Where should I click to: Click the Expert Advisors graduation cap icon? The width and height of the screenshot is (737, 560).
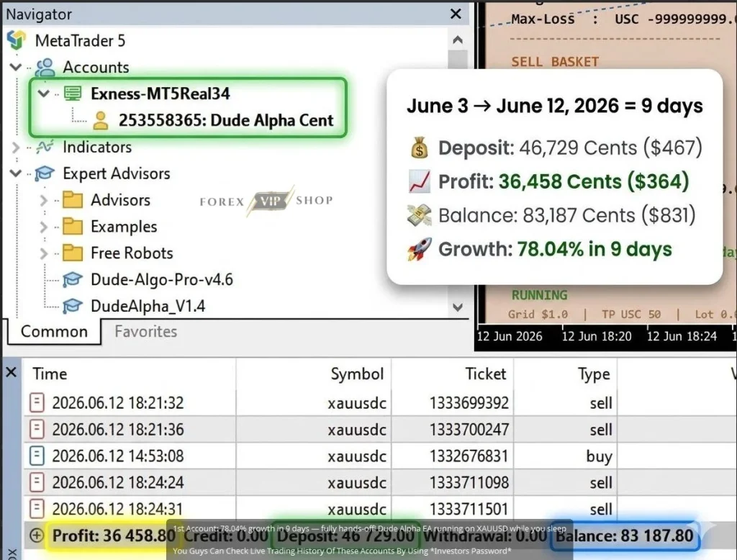pos(45,173)
